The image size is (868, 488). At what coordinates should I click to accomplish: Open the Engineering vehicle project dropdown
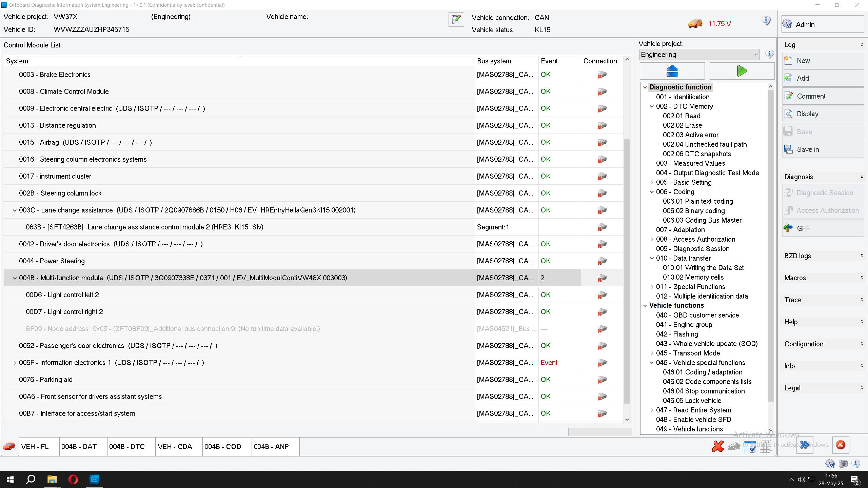pyautogui.click(x=699, y=55)
